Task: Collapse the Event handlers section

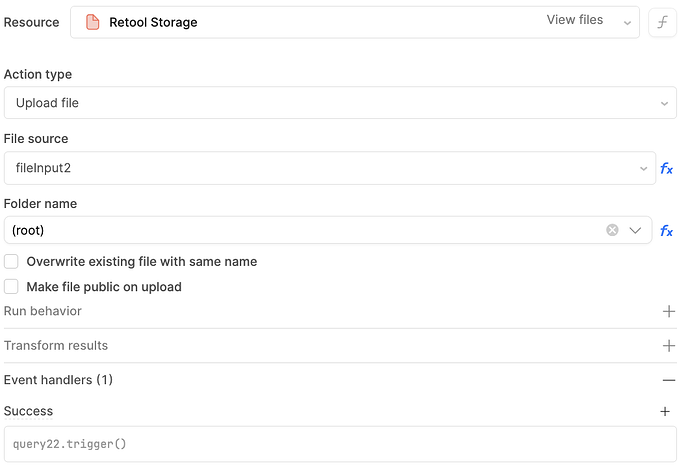Action: [x=669, y=380]
